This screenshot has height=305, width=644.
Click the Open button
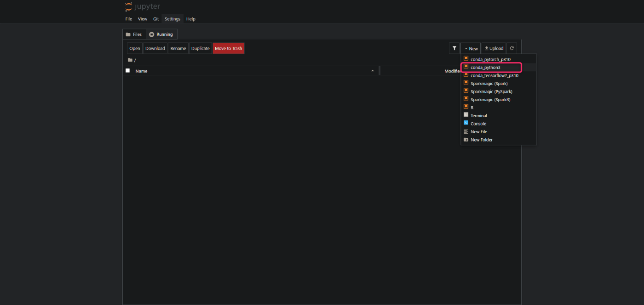coord(135,48)
